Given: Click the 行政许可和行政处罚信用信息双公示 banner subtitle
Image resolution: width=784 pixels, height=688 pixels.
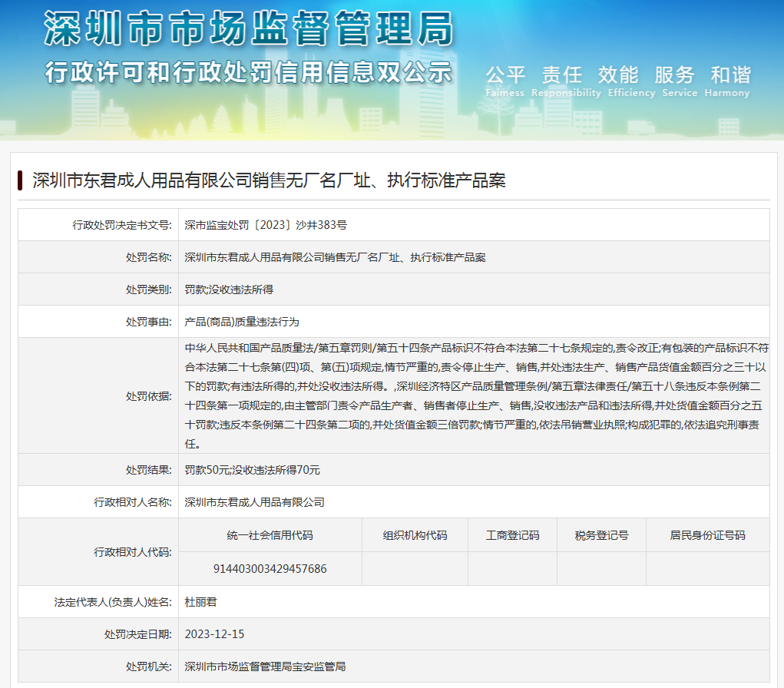Looking at the screenshot, I should (248, 72).
